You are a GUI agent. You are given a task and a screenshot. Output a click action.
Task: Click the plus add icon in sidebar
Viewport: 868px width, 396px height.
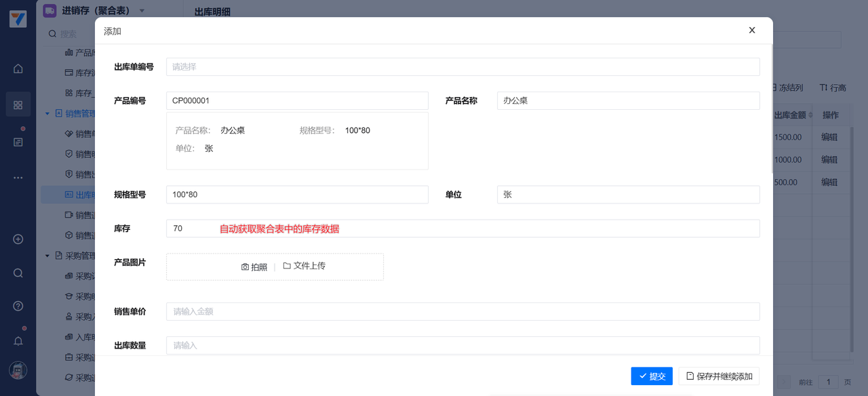pyautogui.click(x=18, y=239)
